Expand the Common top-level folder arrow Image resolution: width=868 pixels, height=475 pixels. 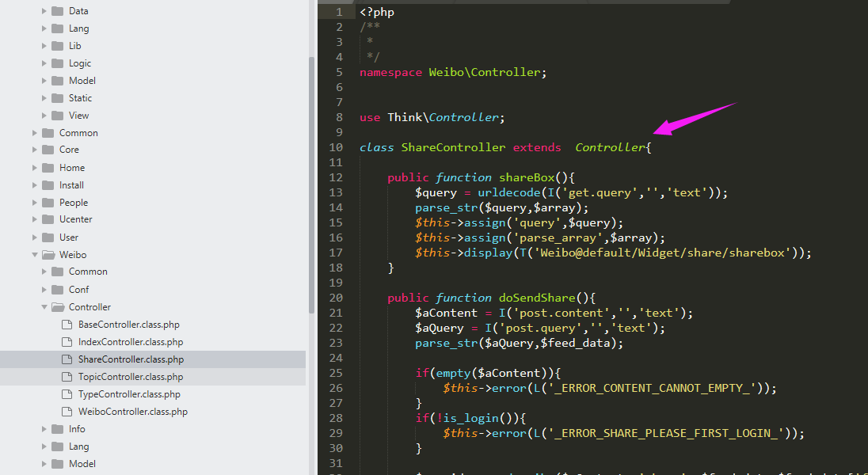tap(35, 133)
